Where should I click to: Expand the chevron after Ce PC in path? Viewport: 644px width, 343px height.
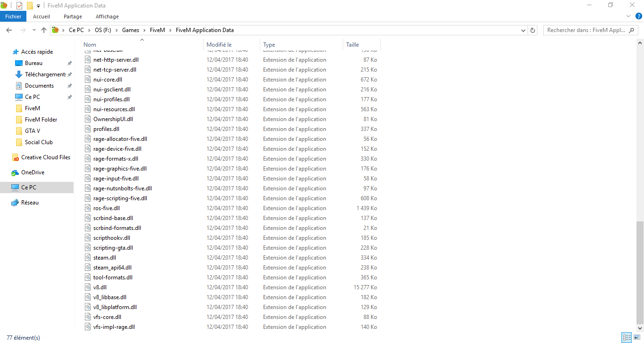[x=90, y=30]
